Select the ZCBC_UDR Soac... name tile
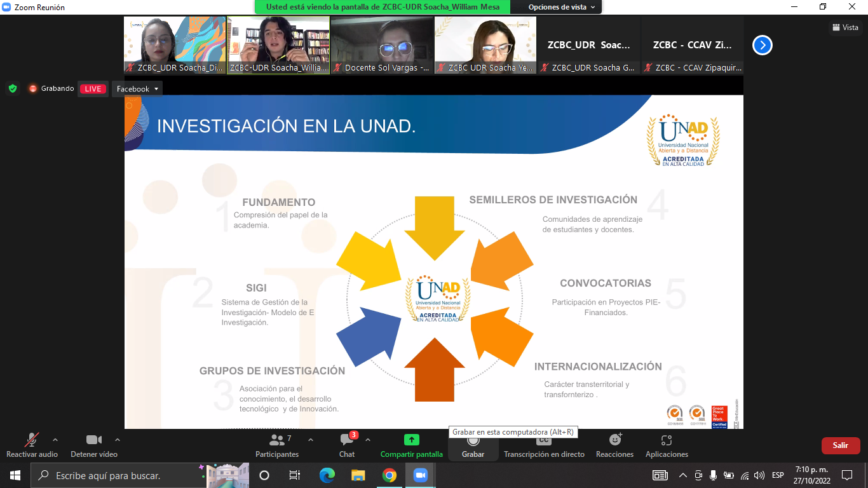This screenshot has height=488, width=868. point(589,45)
